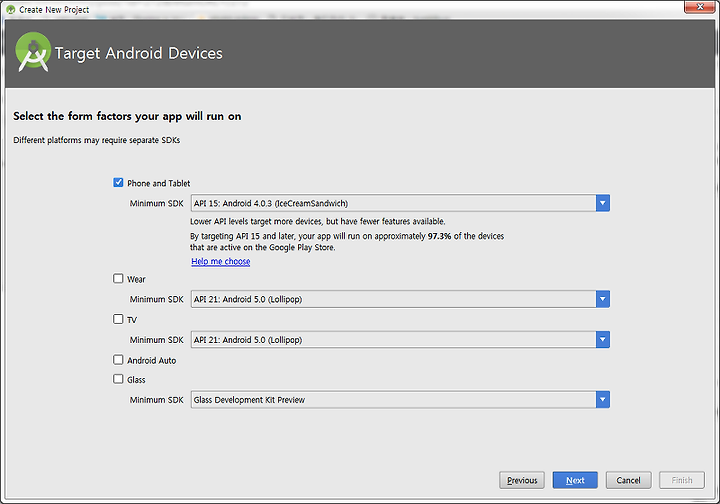Click the Minimum SDK label under Glass
This screenshot has height=504, width=720.
(157, 400)
